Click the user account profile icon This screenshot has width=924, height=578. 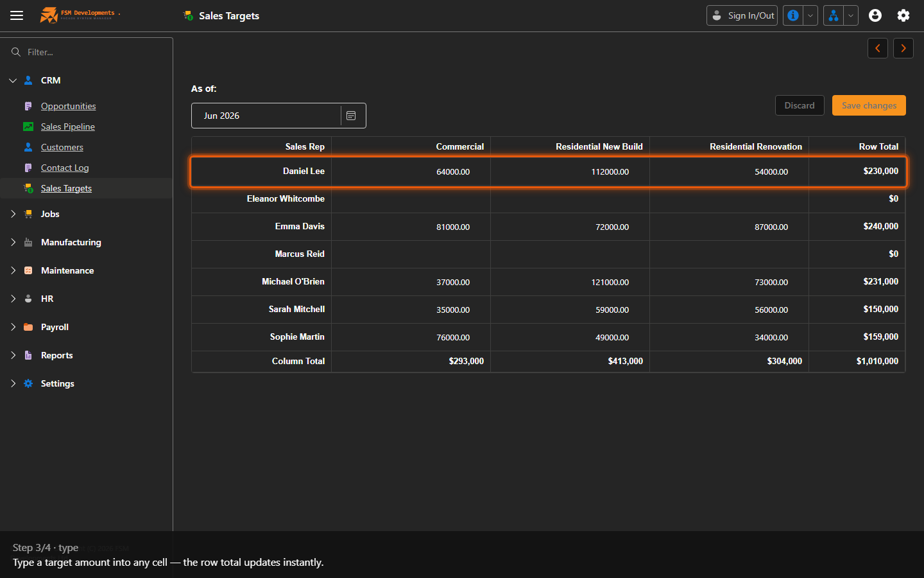coord(875,15)
